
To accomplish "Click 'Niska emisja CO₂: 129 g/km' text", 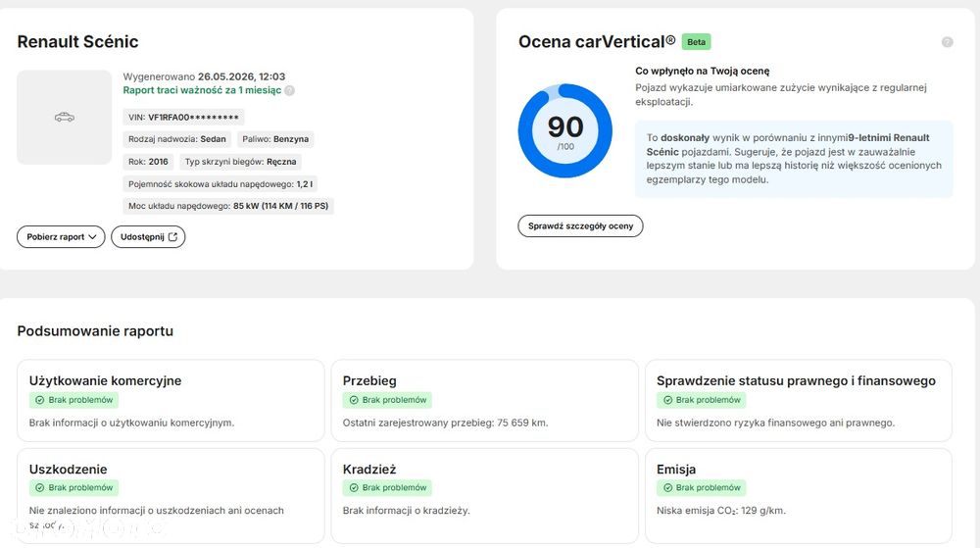I will (720, 511).
